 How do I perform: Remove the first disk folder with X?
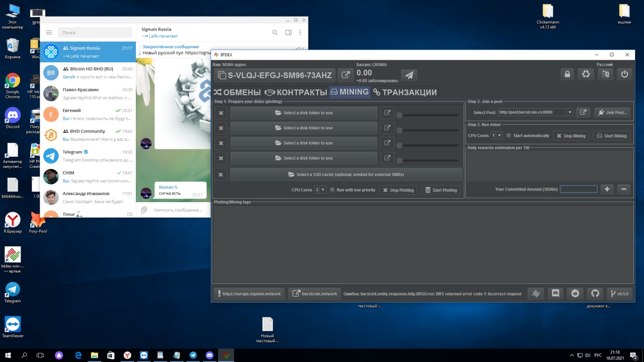pos(221,113)
